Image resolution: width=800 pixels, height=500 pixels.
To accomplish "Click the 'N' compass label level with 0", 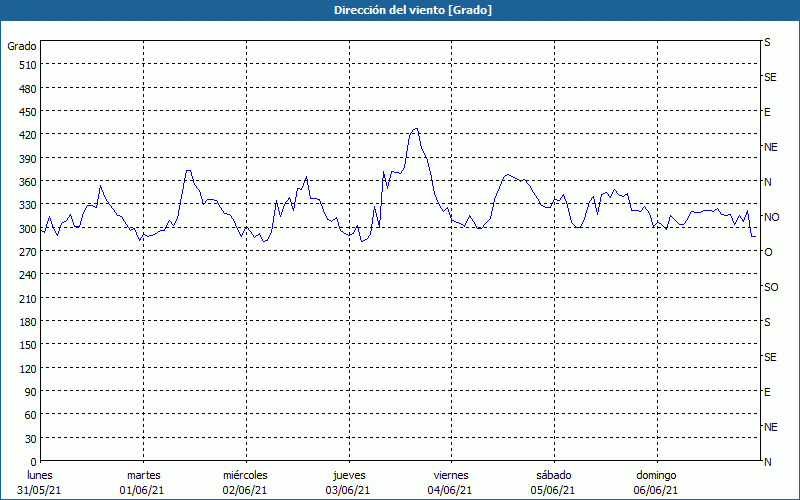I will [768, 462].
